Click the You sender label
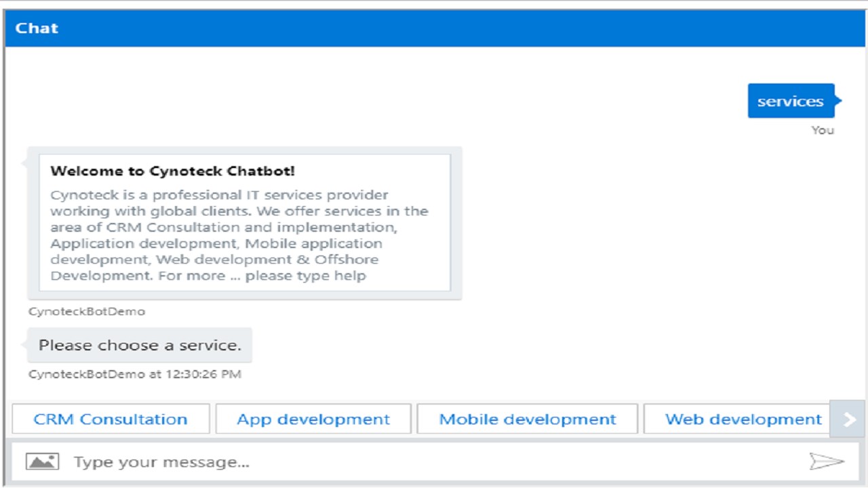 pyautogui.click(x=823, y=130)
